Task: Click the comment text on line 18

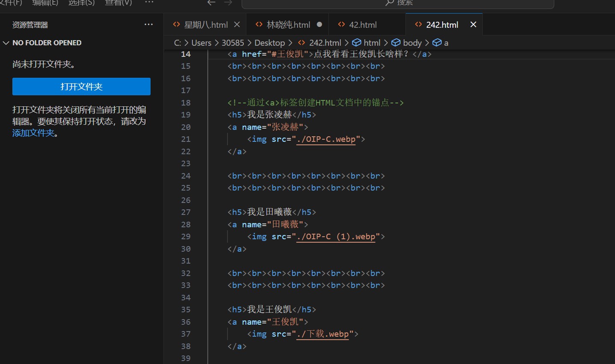Action: [316, 103]
